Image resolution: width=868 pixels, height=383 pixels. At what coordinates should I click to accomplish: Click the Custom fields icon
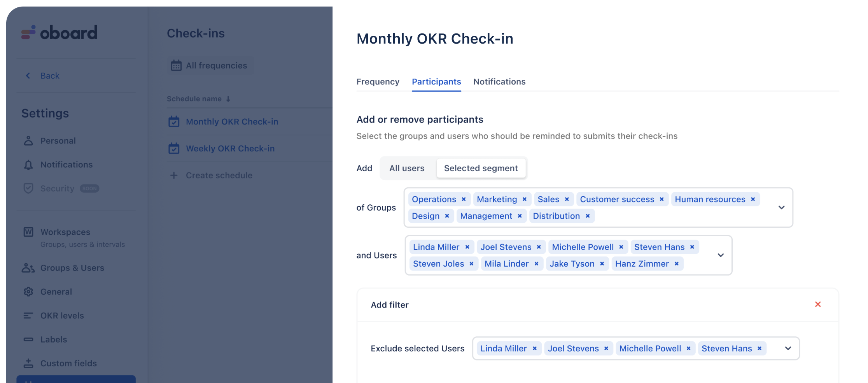[28, 363]
